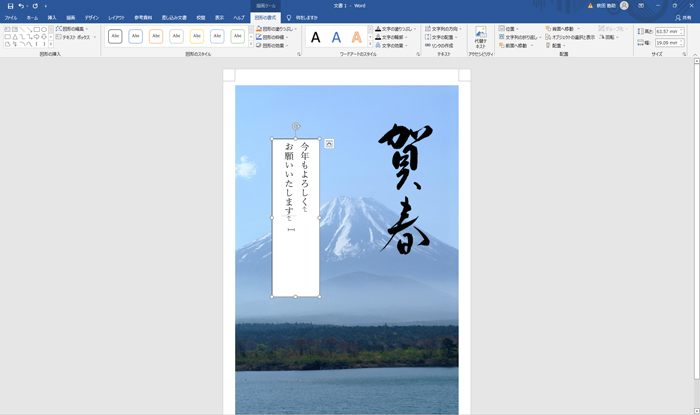Expand the 位置 (position) dropdown
Screen dimensions: 700x415
510,29
